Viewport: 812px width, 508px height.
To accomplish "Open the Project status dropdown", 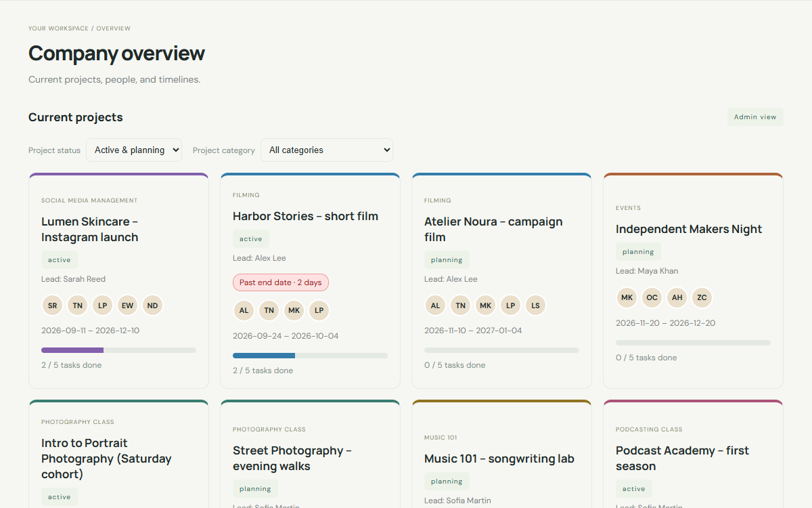I will point(134,150).
